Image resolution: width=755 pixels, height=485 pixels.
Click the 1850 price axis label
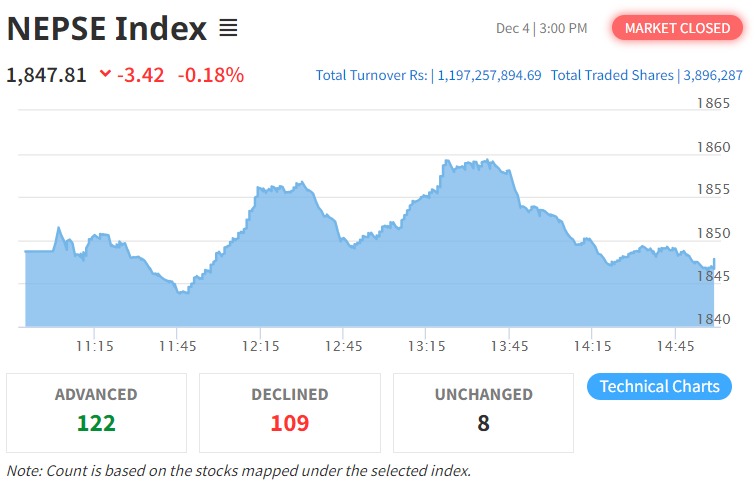tap(713, 233)
